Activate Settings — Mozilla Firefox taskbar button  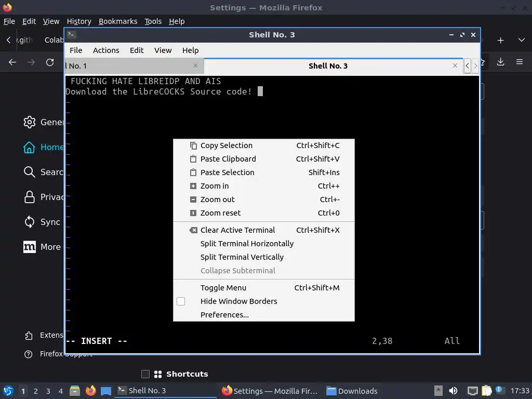click(x=270, y=391)
